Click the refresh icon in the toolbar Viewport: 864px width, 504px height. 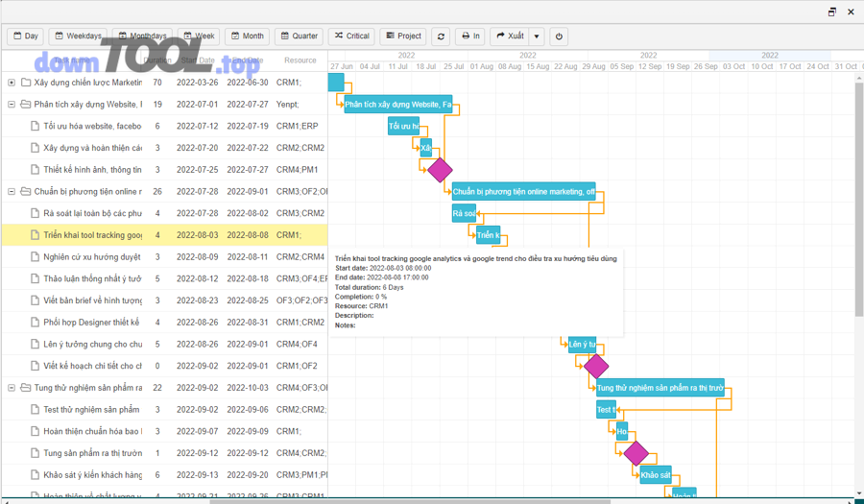tap(441, 36)
